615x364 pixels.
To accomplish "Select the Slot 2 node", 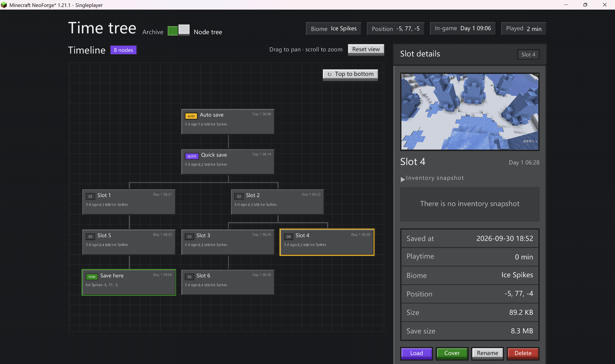I will pyautogui.click(x=277, y=202).
